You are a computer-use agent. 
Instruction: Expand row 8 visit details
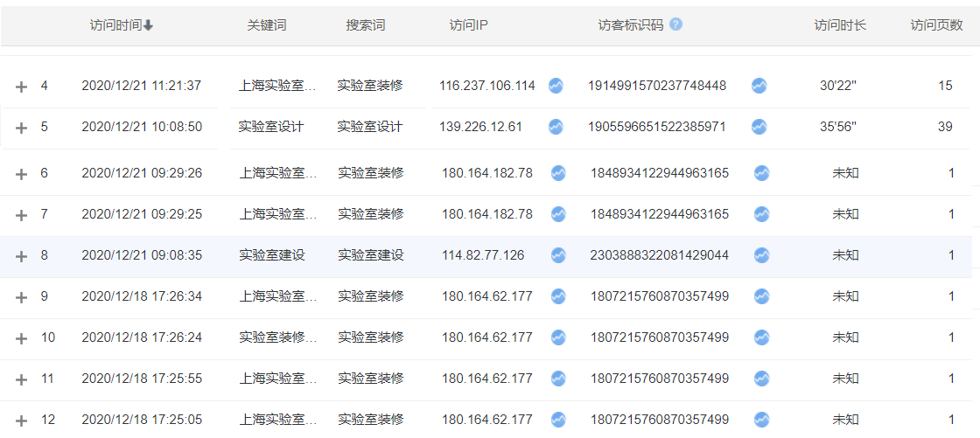22,256
